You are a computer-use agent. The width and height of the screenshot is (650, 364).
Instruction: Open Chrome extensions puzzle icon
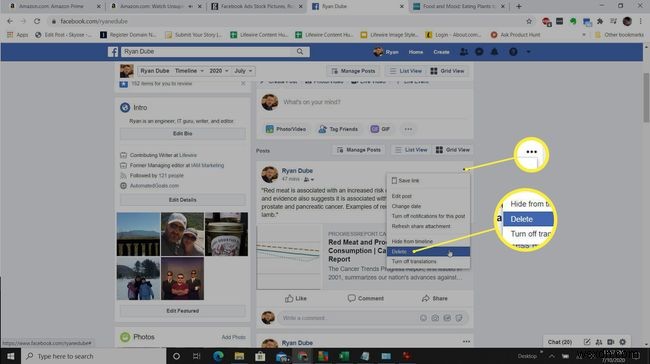[600, 21]
